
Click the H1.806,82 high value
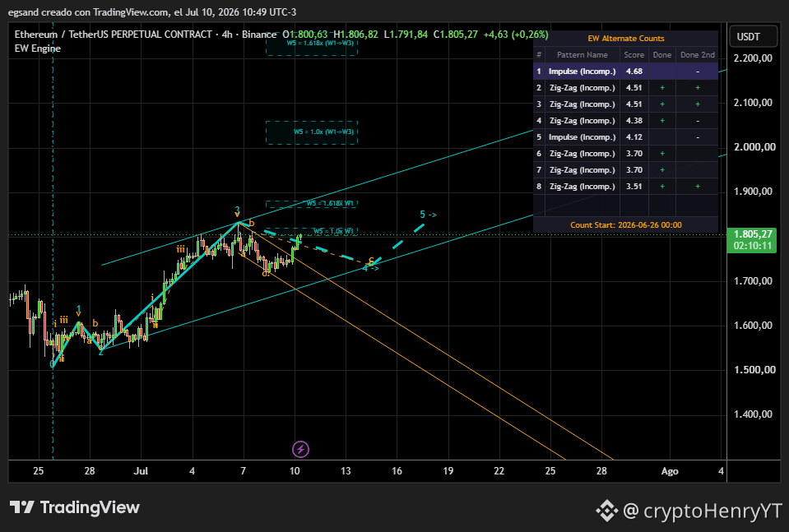[355, 35]
